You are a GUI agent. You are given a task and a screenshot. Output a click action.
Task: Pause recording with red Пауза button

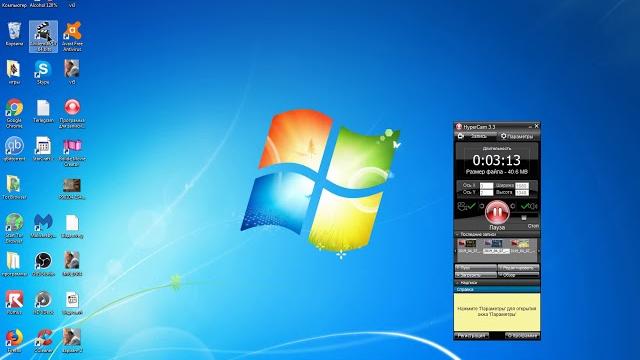click(497, 213)
